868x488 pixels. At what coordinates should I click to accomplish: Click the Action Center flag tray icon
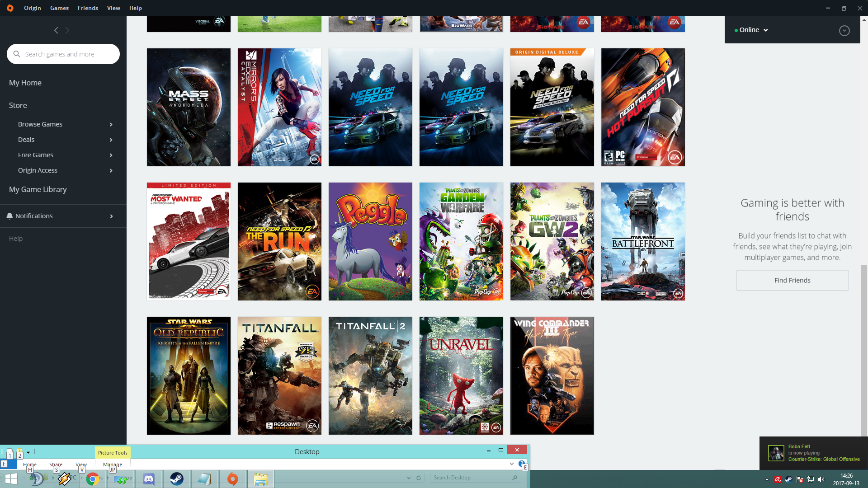[800, 479]
